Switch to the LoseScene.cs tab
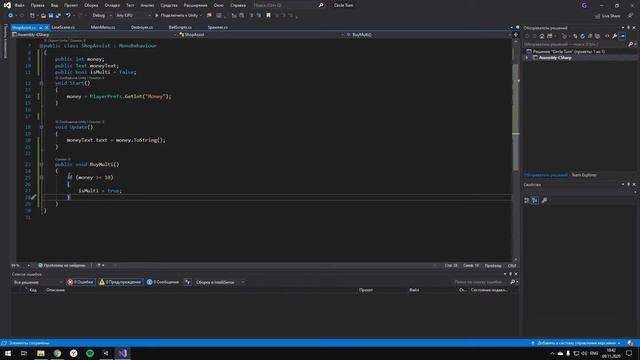 point(63,27)
